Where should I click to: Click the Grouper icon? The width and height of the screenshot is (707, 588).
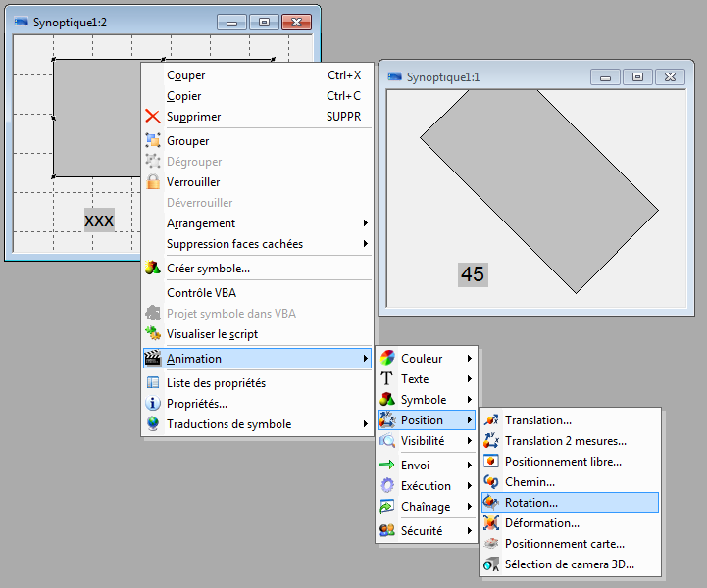click(153, 141)
